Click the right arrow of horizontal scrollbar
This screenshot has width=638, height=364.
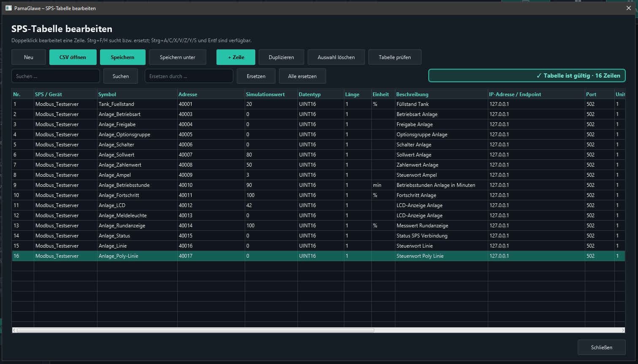tap(623, 330)
